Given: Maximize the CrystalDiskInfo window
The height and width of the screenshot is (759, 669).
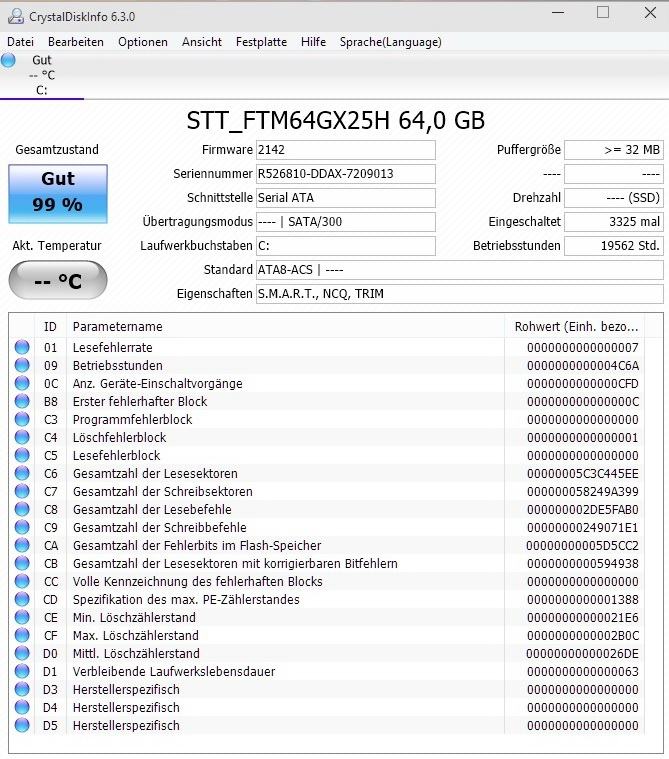Looking at the screenshot, I should click(603, 12).
